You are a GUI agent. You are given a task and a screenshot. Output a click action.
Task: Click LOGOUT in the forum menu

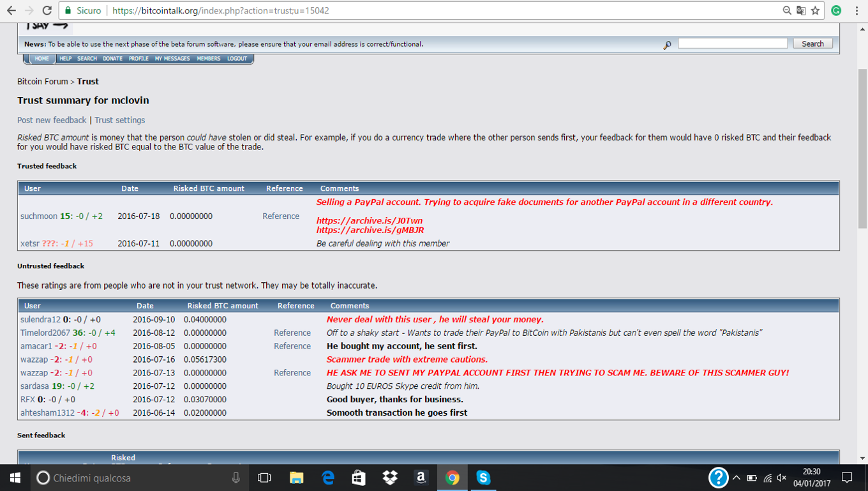[x=237, y=59]
